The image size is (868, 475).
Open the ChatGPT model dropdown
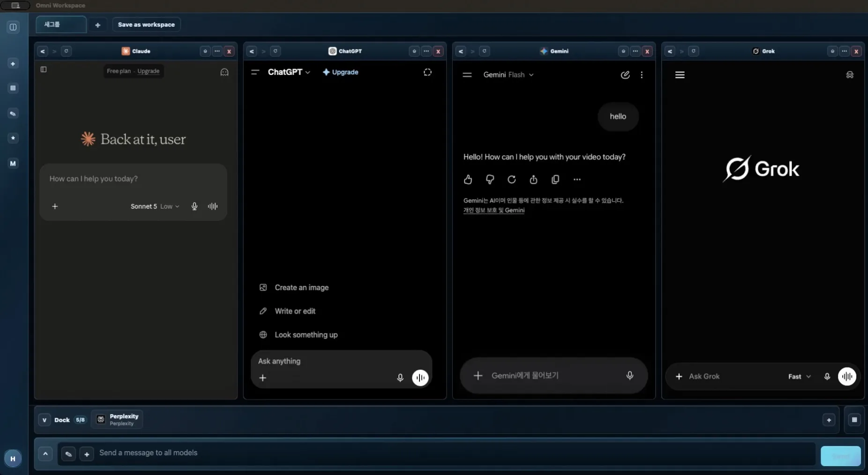(x=289, y=72)
